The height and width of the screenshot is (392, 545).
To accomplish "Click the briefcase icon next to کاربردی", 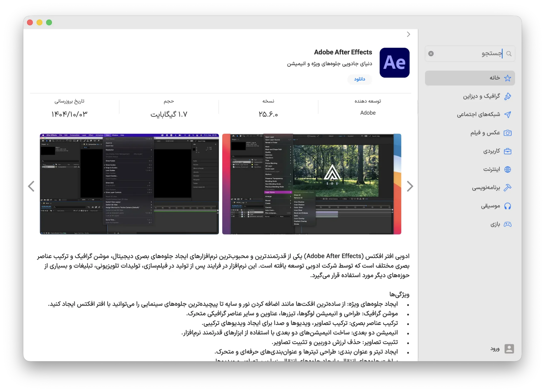I will tap(508, 151).
